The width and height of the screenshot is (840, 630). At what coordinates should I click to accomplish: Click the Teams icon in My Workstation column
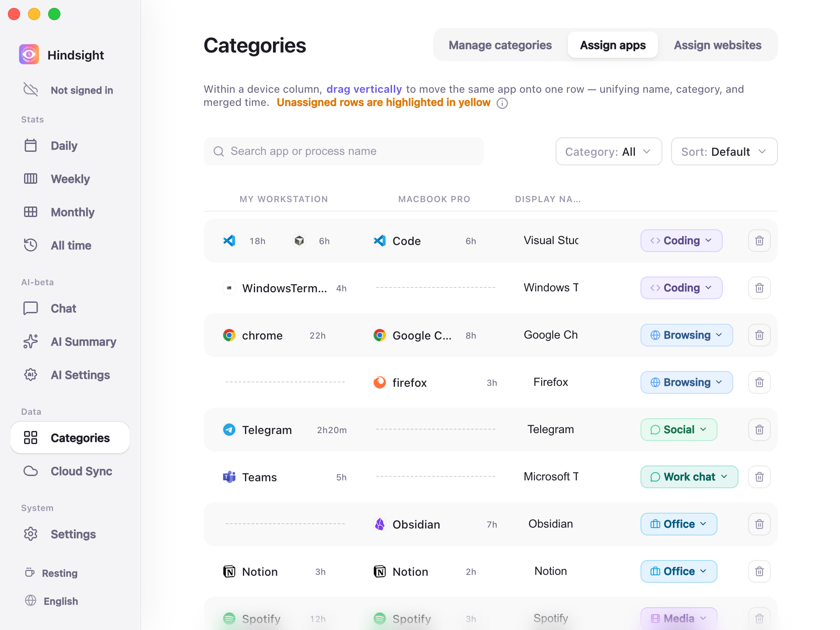229,477
